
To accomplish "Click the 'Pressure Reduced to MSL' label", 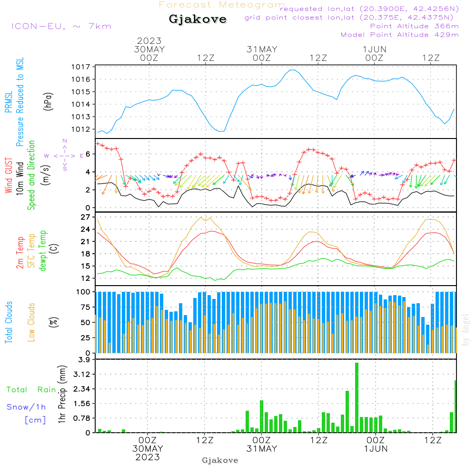I will [20, 102].
